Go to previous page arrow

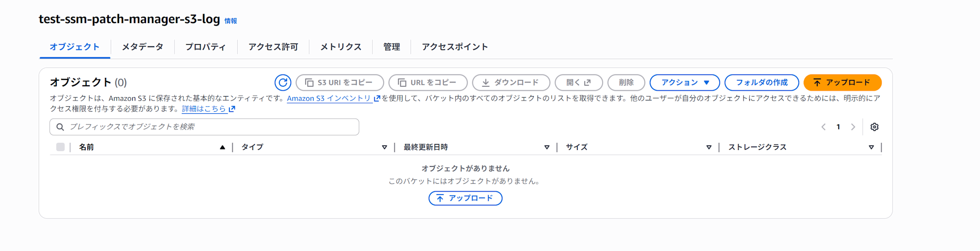click(824, 127)
